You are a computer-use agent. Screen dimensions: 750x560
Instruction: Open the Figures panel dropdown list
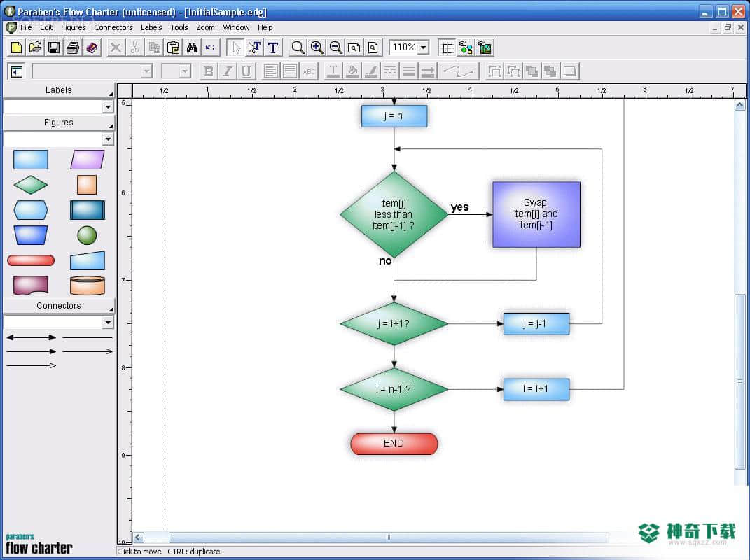pos(108,139)
